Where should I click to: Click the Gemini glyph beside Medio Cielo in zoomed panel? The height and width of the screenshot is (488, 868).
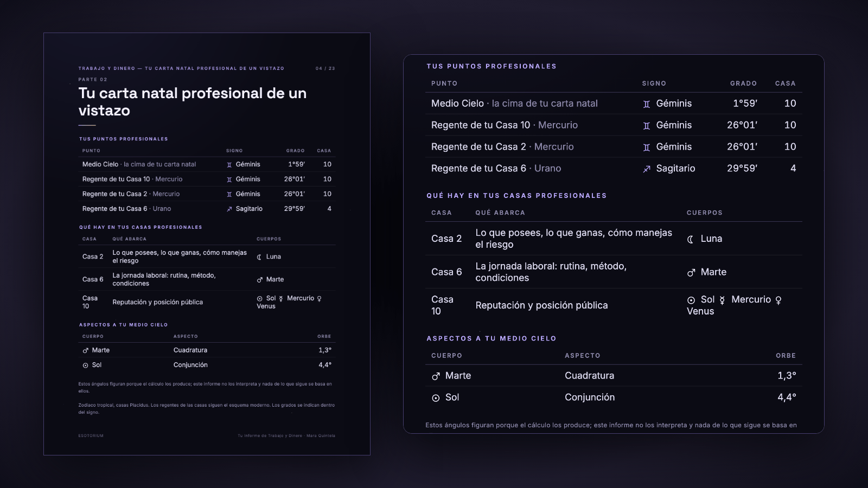tap(647, 104)
